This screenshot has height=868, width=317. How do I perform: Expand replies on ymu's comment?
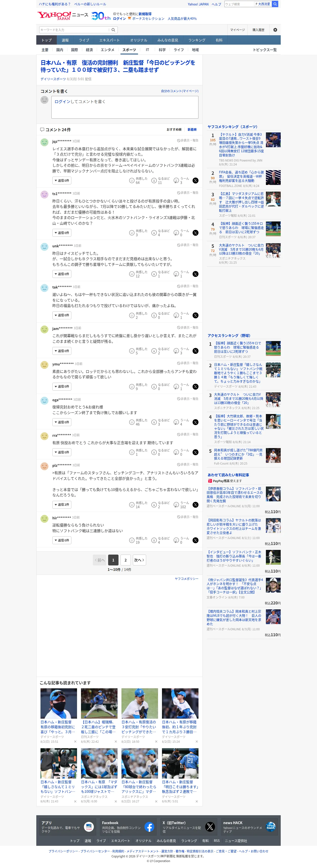[62, 386]
